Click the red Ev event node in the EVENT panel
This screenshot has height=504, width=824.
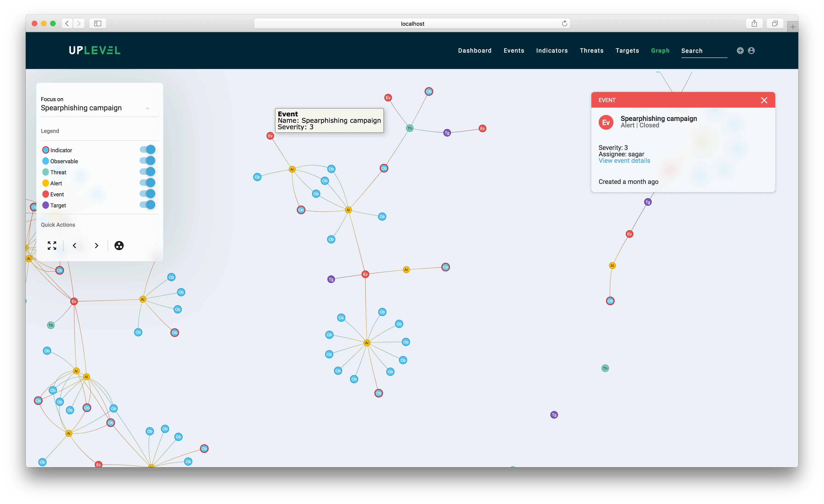pos(606,122)
